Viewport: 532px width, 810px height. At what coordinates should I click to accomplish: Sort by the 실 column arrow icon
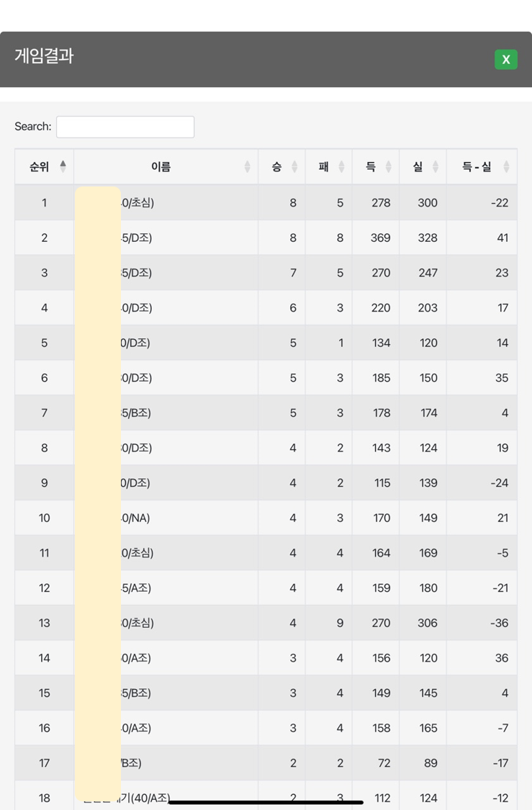click(x=436, y=166)
